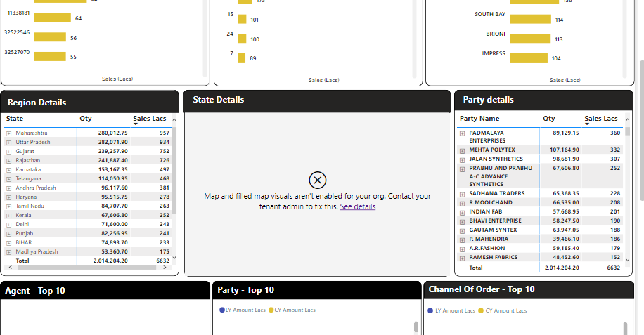Select the BRIONI bar
This screenshot has width=644, height=335.
(530, 39)
